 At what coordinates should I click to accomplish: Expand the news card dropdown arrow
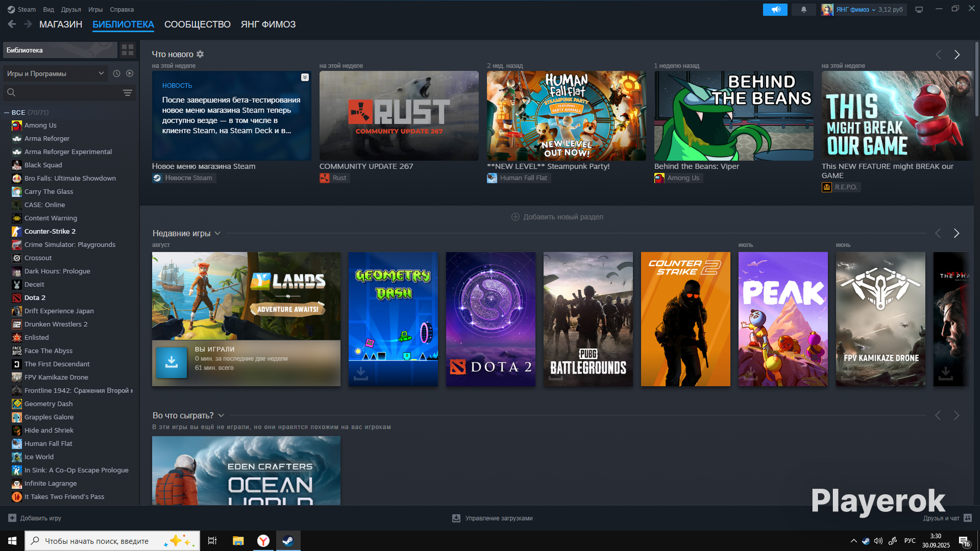tap(305, 78)
